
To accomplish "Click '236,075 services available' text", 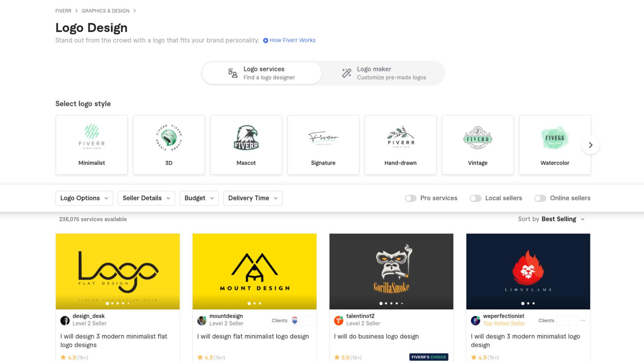I will [x=93, y=219].
